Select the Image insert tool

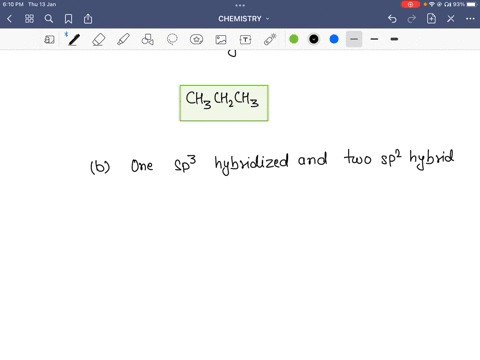(221, 40)
